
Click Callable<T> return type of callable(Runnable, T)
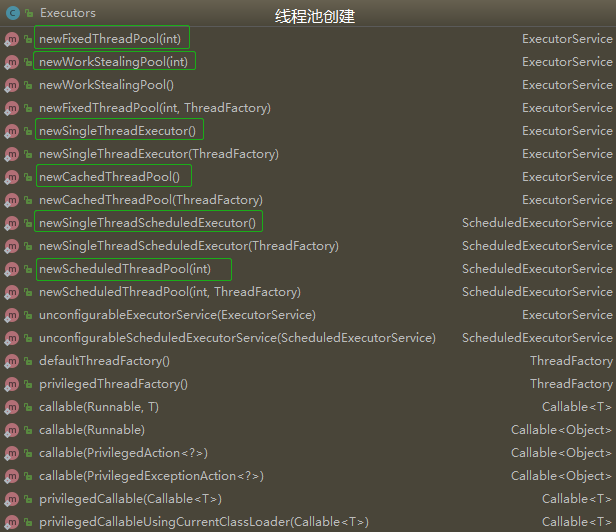tap(577, 407)
